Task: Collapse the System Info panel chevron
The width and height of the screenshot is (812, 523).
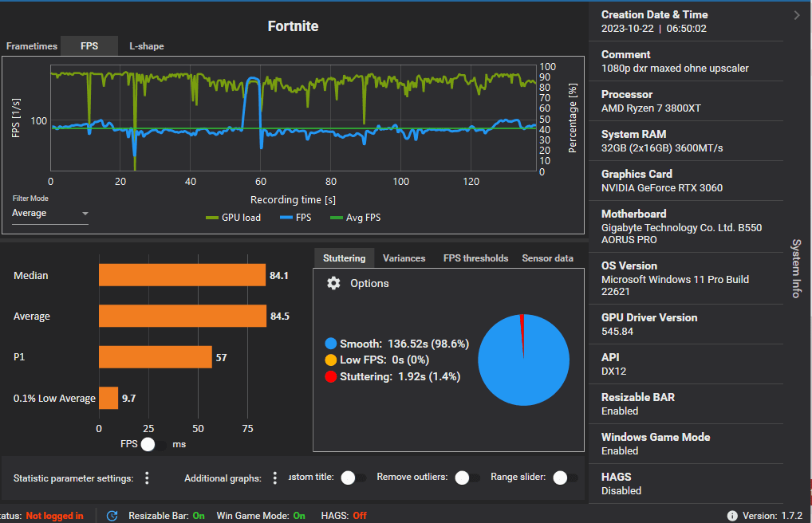Action: coord(797,15)
